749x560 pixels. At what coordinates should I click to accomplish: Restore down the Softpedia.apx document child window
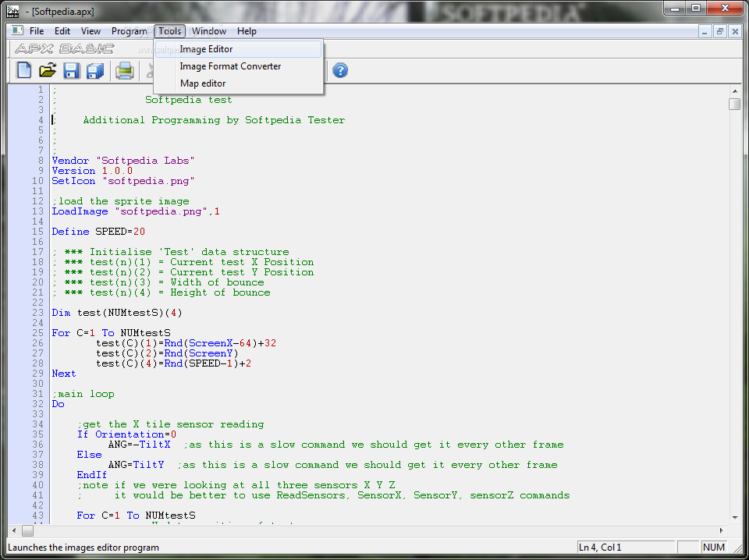pyautogui.click(x=719, y=31)
